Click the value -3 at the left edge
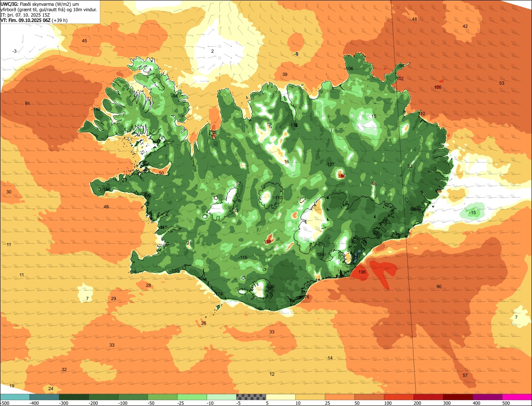 15,51
